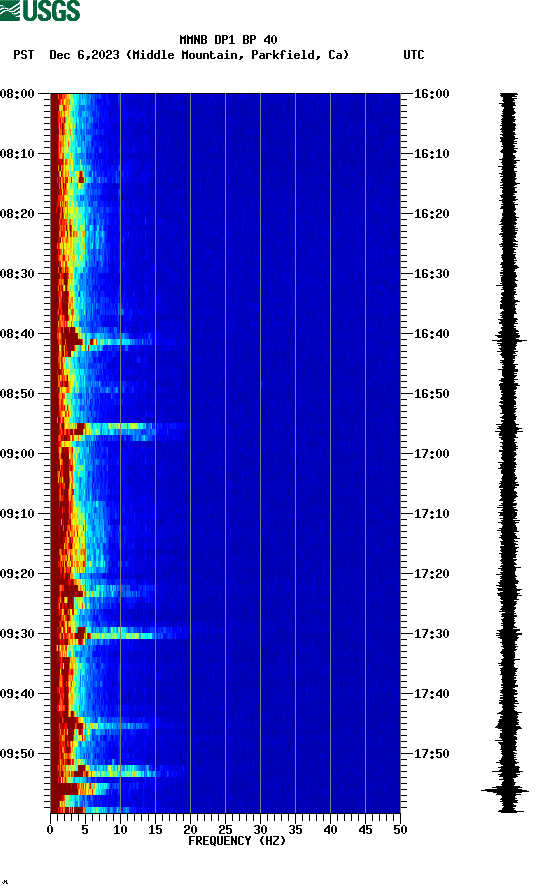The width and height of the screenshot is (552, 893).
Task: Click the 16:40 UTC time label
Action: coord(431,334)
